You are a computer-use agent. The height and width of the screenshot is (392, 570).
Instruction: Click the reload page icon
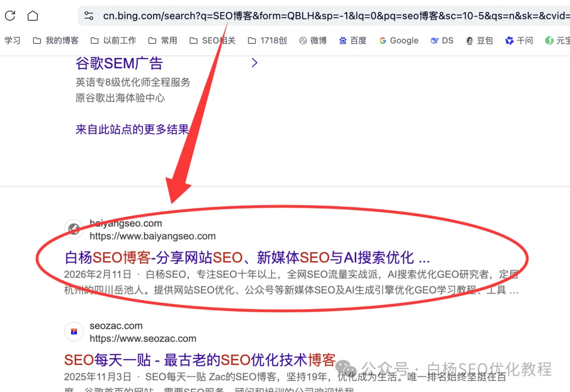coord(10,15)
